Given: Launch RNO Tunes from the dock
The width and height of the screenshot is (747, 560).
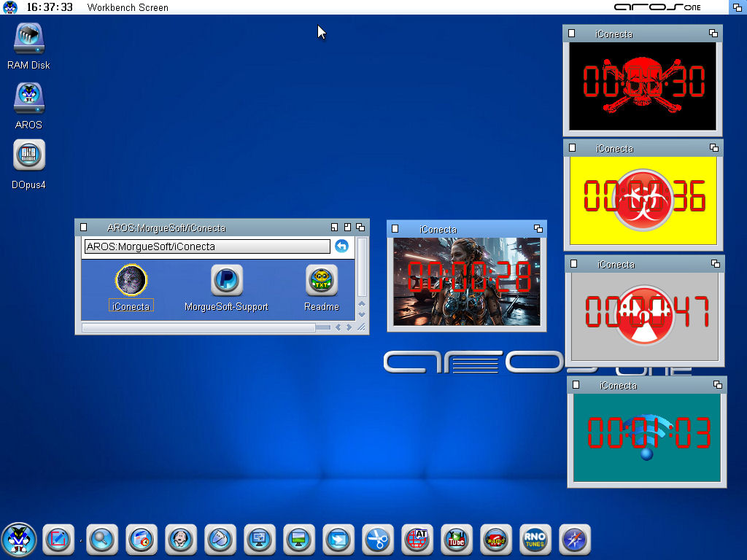Looking at the screenshot, I should 535,540.
